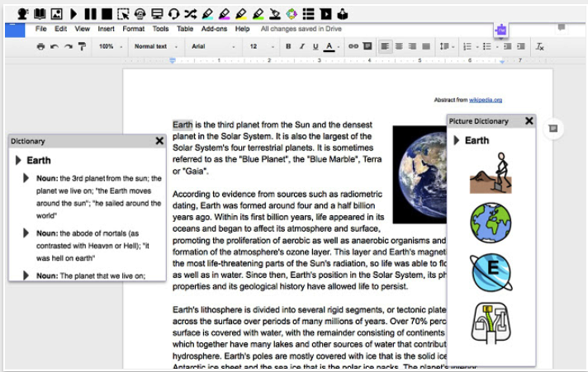588x372 pixels.
Task: Click the print icon in toolbar
Action: click(40, 47)
